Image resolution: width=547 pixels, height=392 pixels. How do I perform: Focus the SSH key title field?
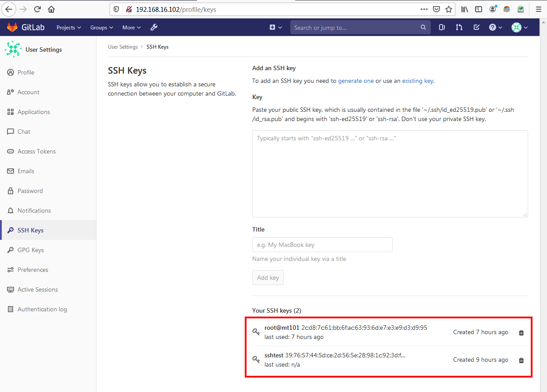[x=322, y=245]
